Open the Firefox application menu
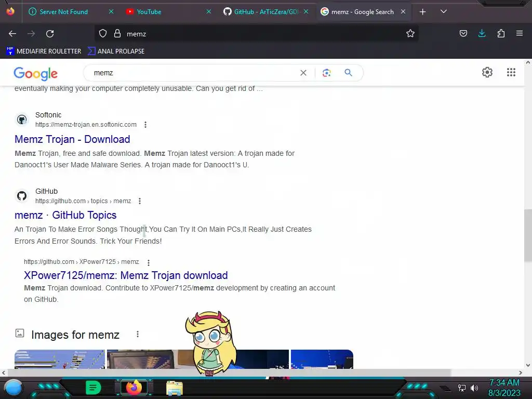This screenshot has width=532, height=399. coord(519,33)
